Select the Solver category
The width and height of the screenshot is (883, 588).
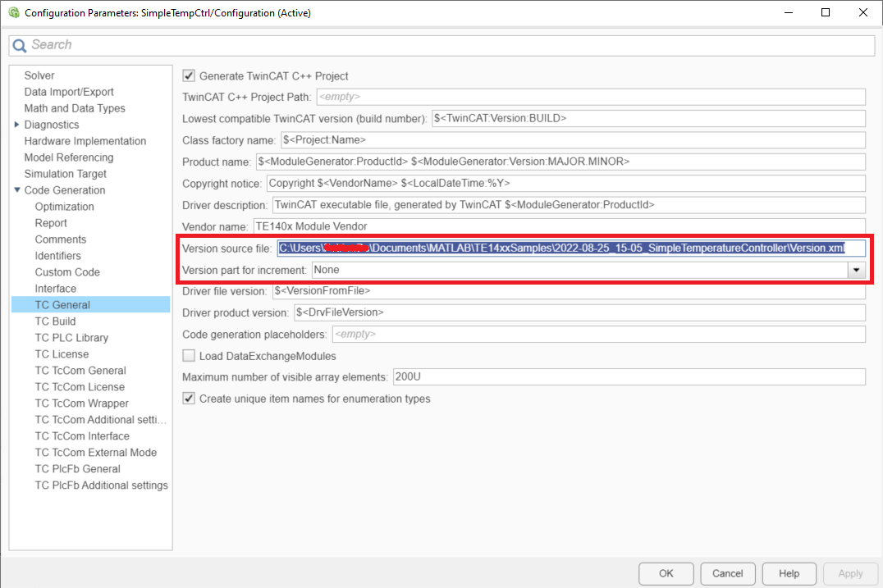tap(39, 75)
